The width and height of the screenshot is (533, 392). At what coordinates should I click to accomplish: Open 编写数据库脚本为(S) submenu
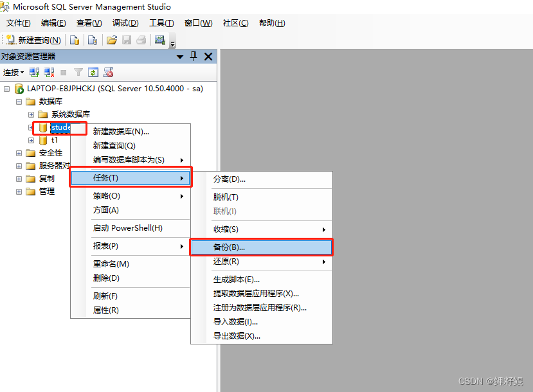pos(131,160)
